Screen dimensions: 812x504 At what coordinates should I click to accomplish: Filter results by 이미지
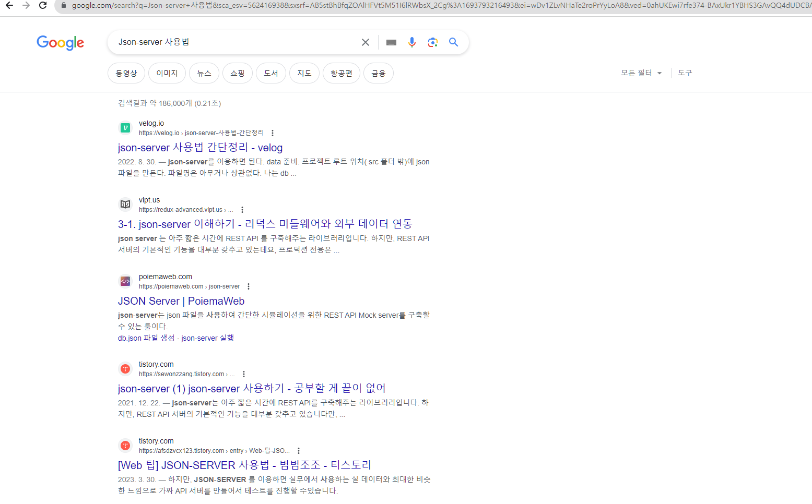tap(167, 73)
